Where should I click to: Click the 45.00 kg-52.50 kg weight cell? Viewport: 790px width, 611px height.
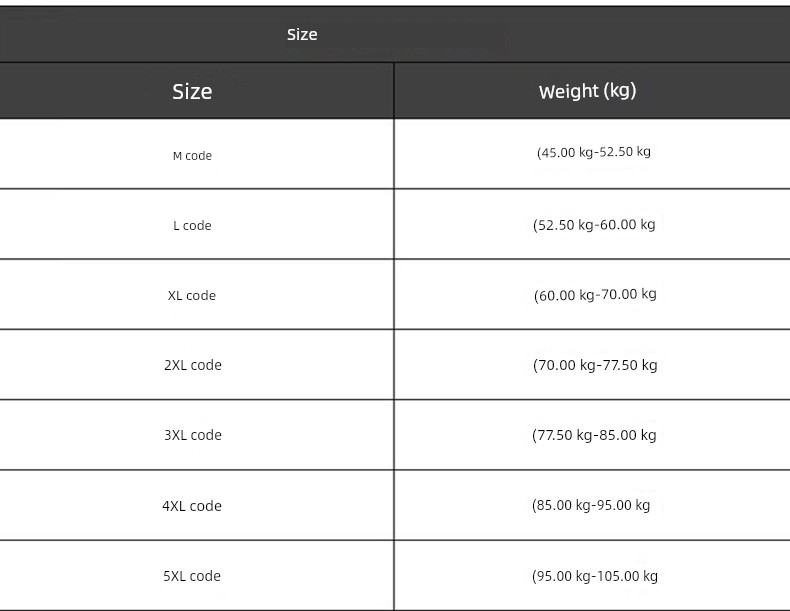tap(594, 152)
